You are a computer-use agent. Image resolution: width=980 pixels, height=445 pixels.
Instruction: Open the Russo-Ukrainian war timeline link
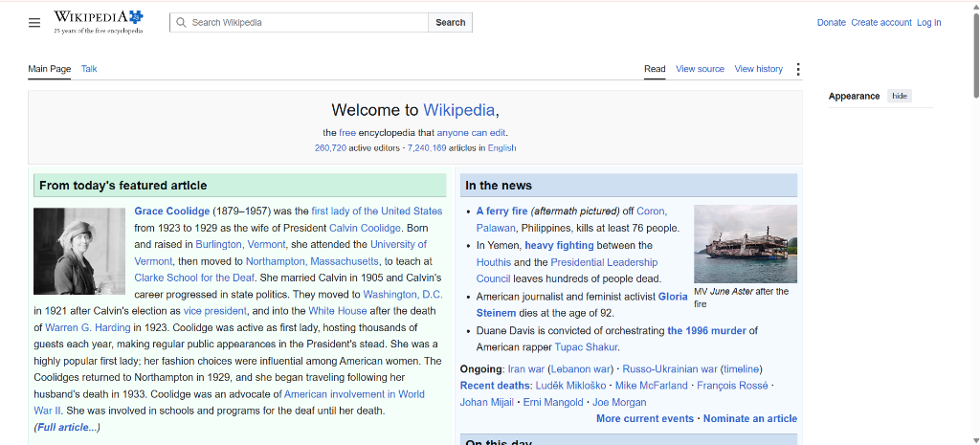(x=742, y=368)
